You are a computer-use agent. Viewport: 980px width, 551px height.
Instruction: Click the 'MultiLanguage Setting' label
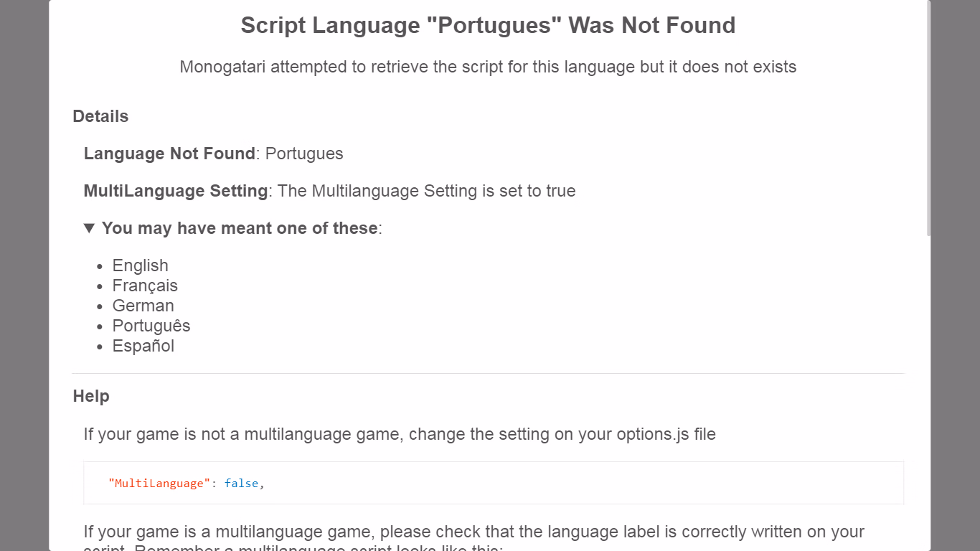coord(176,191)
